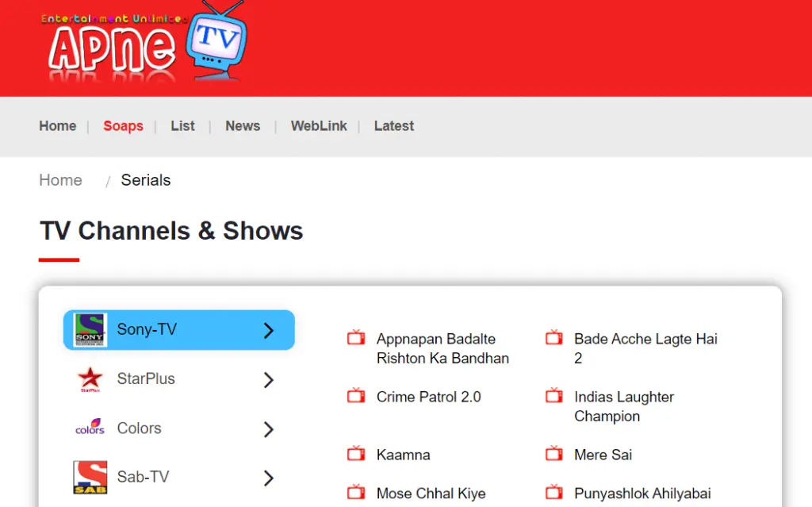Go to Home via the breadcrumb
This screenshot has height=507, width=812.
(60, 180)
